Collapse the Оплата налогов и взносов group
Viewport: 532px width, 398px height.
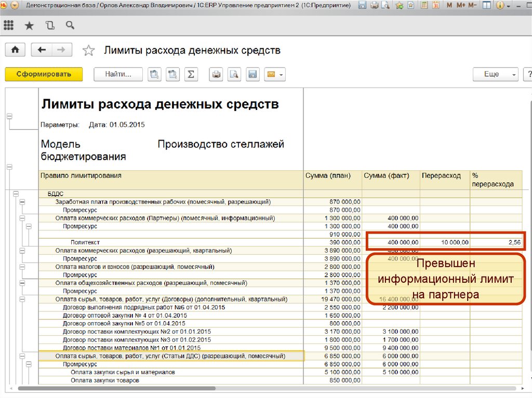[x=22, y=267]
